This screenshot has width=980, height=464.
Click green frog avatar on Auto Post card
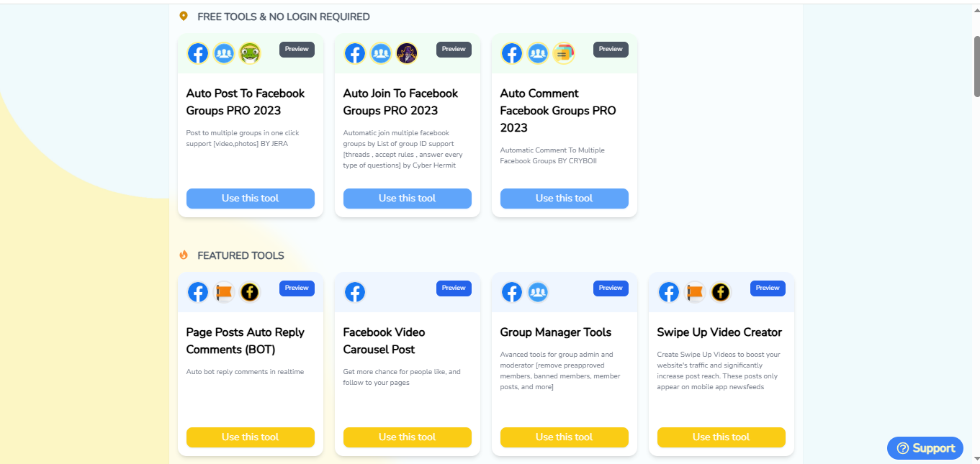pos(250,53)
